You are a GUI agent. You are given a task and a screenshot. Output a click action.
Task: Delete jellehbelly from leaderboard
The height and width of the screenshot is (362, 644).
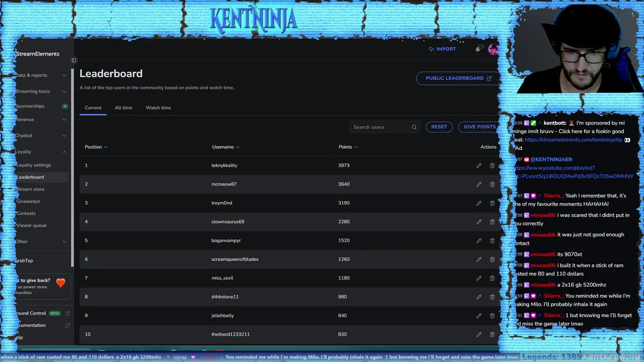[492, 316]
